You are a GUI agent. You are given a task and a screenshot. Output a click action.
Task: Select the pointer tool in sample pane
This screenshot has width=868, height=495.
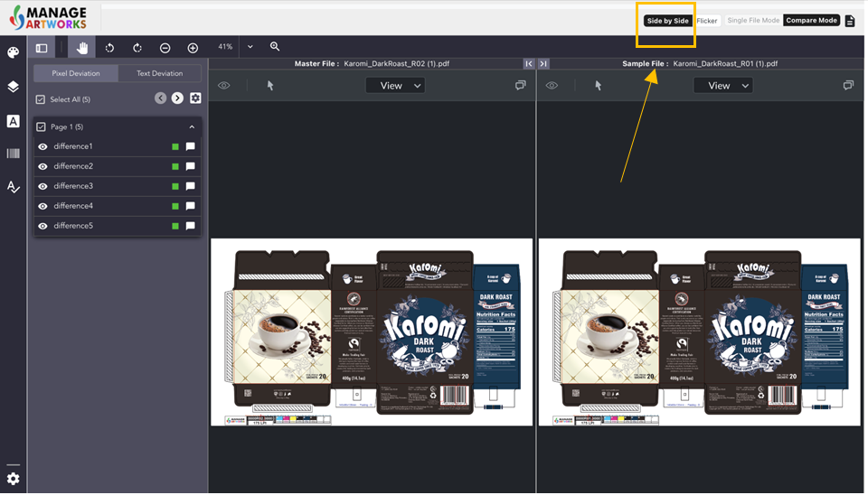pyautogui.click(x=598, y=86)
